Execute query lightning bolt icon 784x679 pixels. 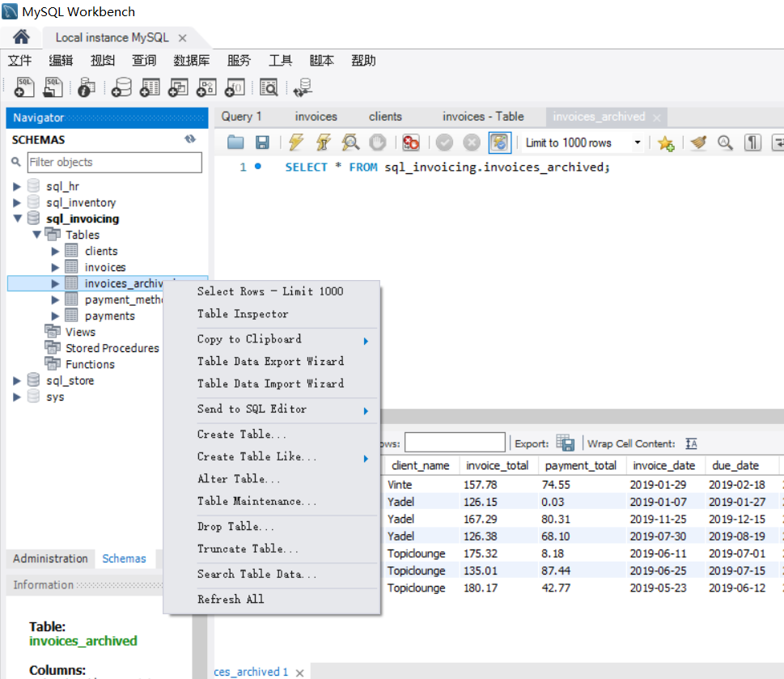[x=296, y=143]
